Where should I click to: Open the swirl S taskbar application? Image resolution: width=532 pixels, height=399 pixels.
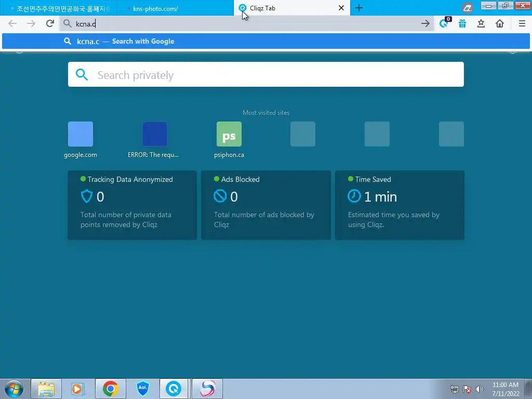[207, 389]
